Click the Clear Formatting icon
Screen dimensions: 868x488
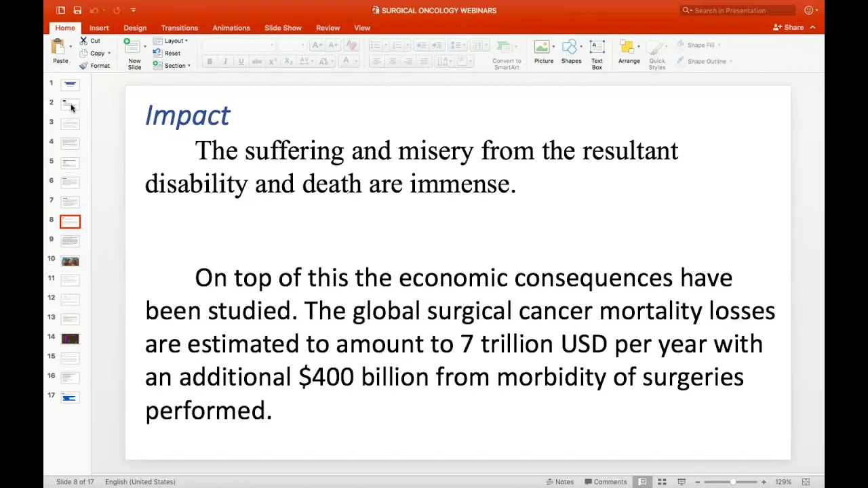[351, 45]
